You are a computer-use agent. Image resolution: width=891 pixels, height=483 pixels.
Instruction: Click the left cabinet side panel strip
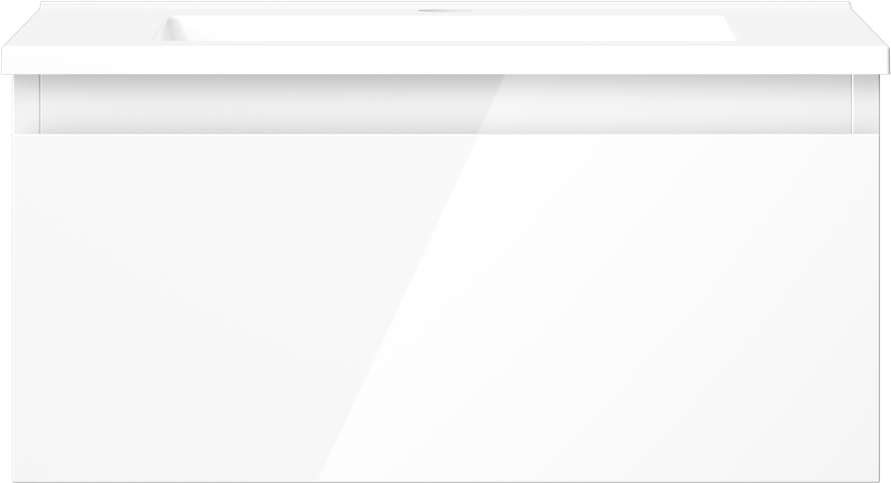(x=26, y=104)
